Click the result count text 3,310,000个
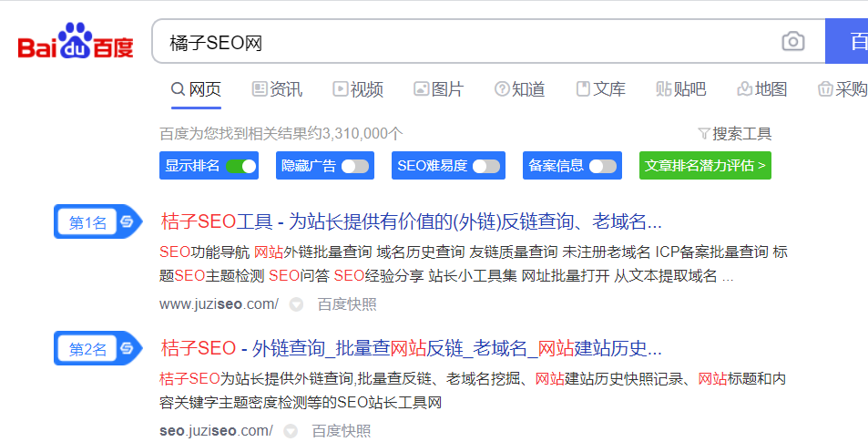 [362, 133]
